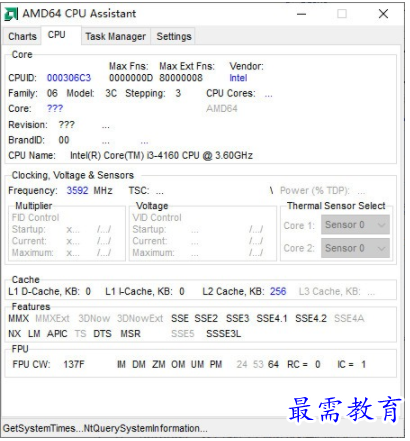
Task: Click the grayed SSE4A feature label
Action: pyautogui.click(x=349, y=318)
